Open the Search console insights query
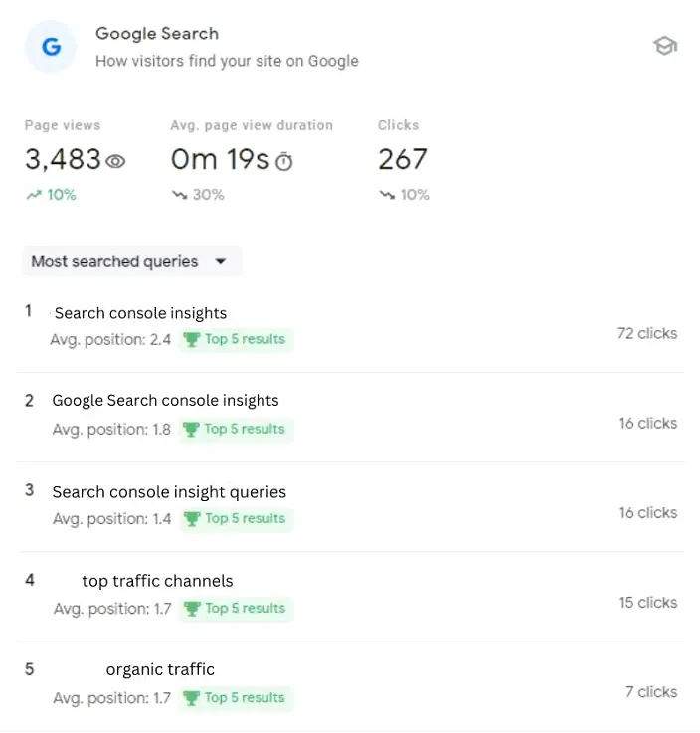Viewport: 700px width, 733px height. pos(140,313)
